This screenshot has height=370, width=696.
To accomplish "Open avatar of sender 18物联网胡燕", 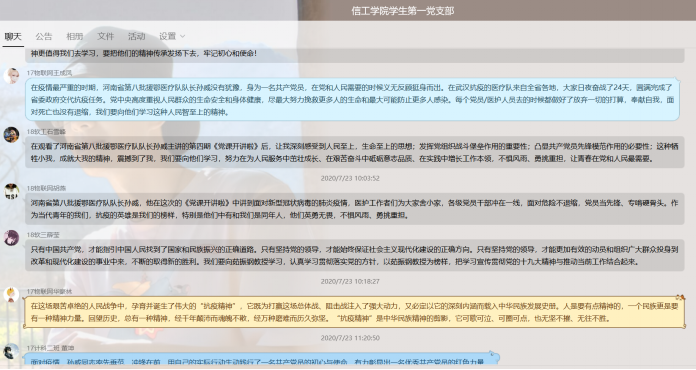I will click(x=11, y=191).
